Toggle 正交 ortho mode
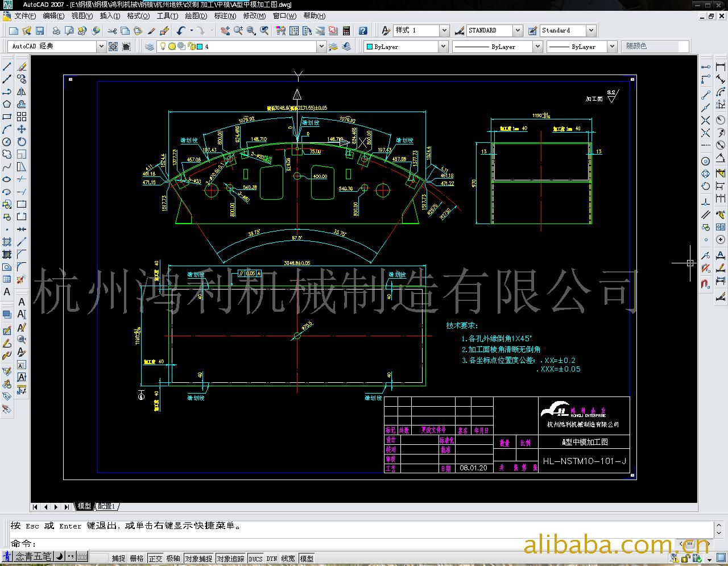Viewport: 728px width, 566px height. pyautogui.click(x=155, y=559)
